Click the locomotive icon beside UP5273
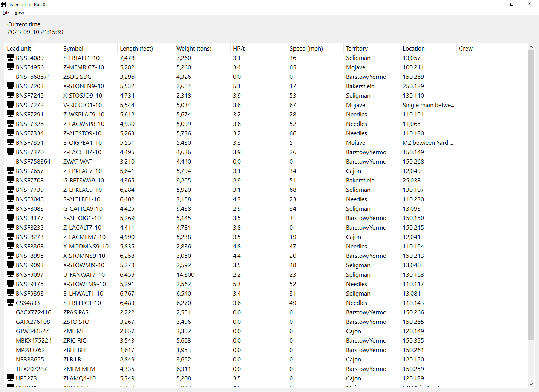This screenshot has height=392, width=539. click(11, 378)
